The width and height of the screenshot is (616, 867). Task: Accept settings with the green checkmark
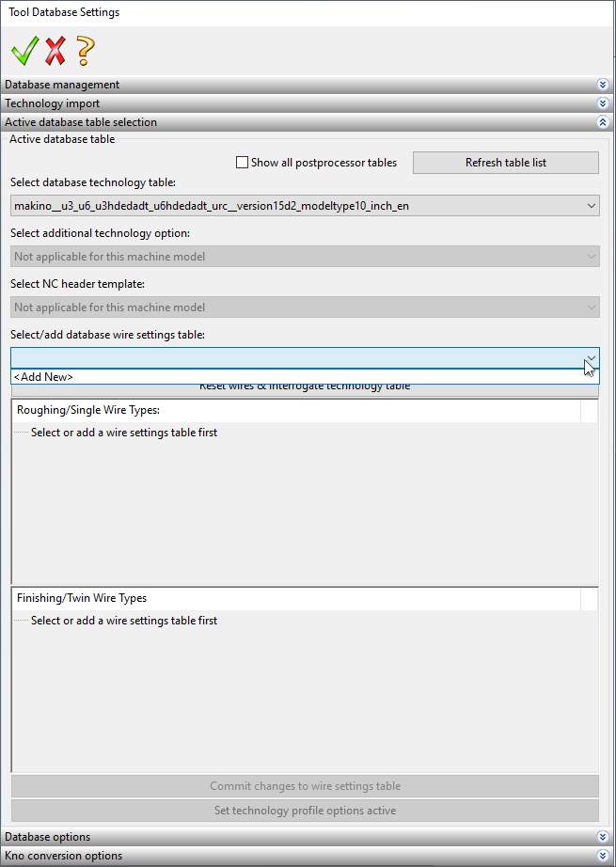pyautogui.click(x=24, y=51)
